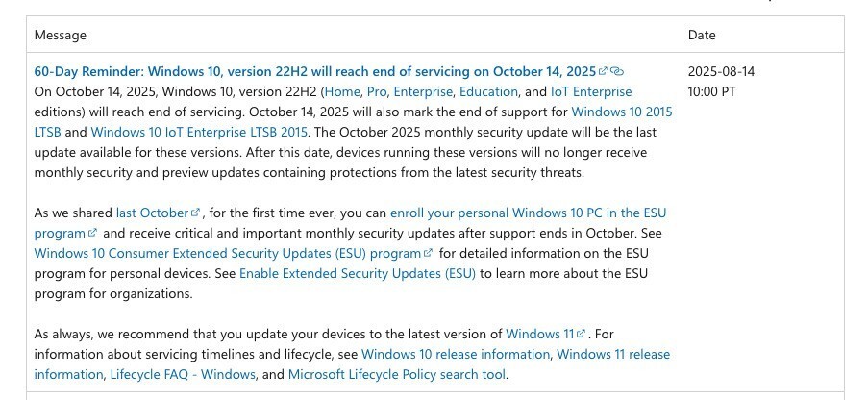Click the 'last October' link
This screenshot has width=868, height=400.
pyautogui.click(x=152, y=212)
